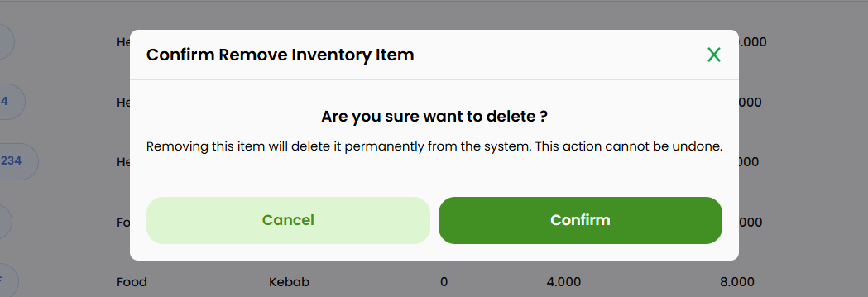Click the quantity value 0 in the Kebab row

tap(444, 282)
